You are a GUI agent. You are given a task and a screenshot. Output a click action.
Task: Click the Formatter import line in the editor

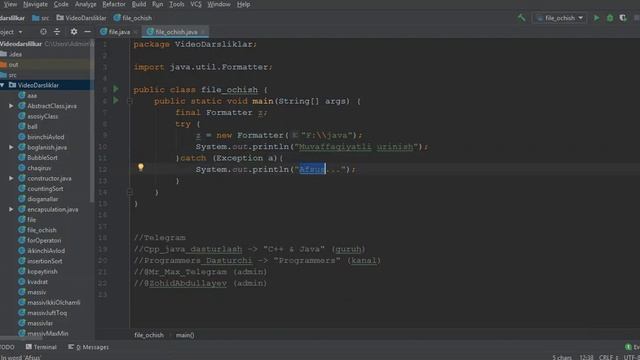202,67
